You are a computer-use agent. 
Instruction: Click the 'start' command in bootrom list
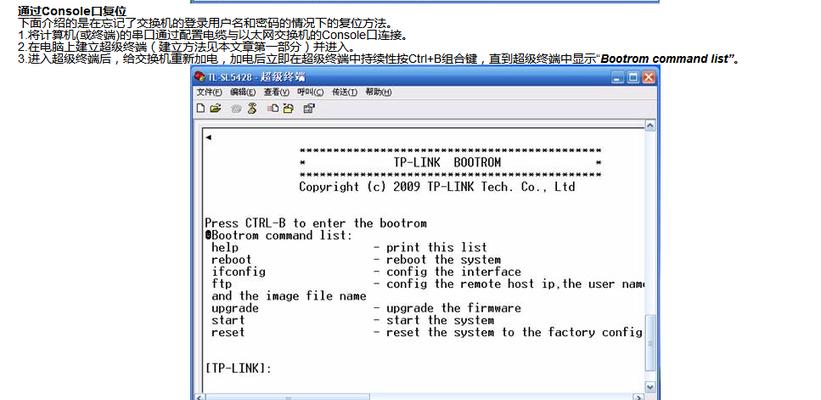228,320
